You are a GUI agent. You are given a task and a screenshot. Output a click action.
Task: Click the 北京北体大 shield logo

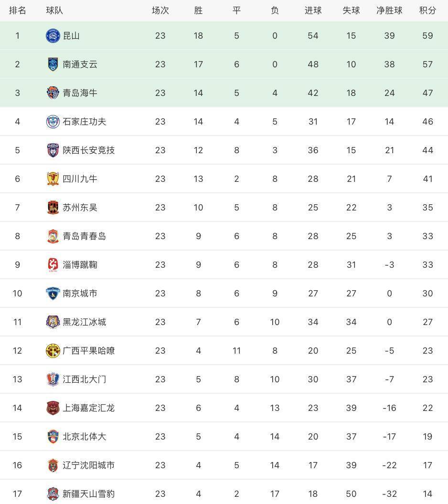(53, 437)
